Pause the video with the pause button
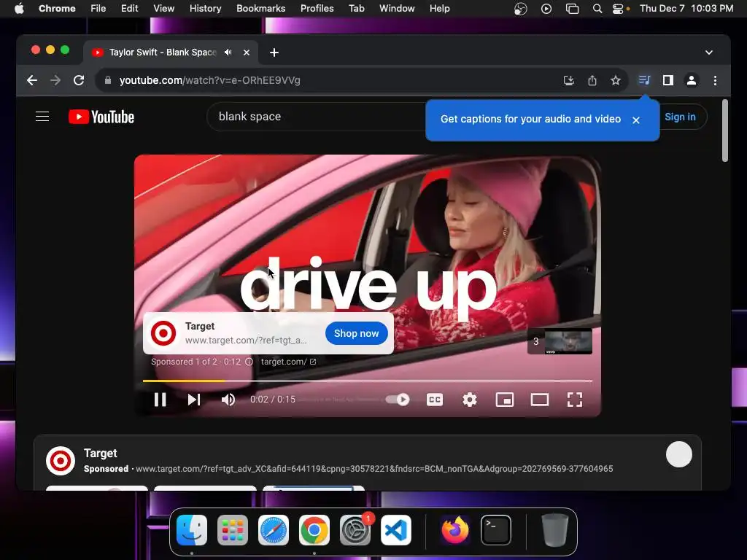 coord(160,400)
